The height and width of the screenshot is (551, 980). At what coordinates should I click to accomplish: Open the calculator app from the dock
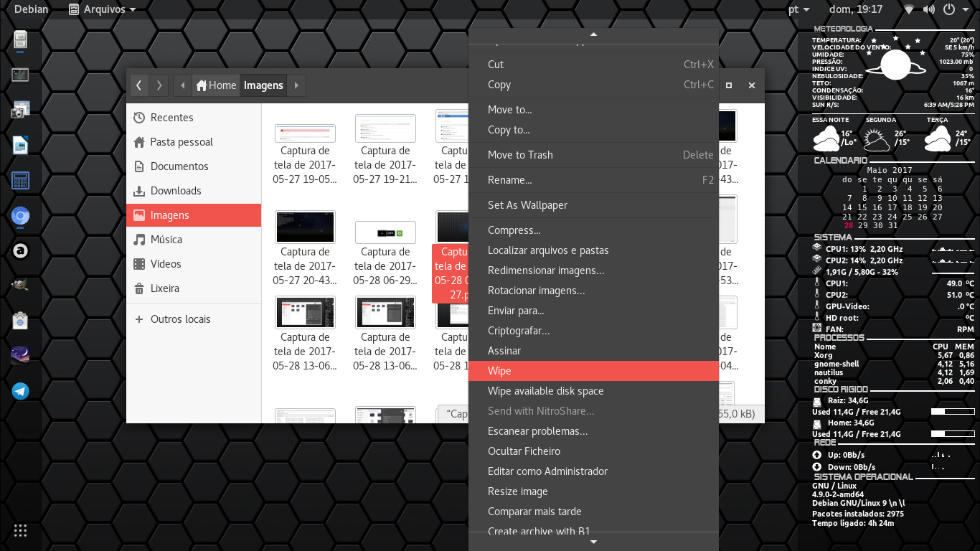coord(20,181)
